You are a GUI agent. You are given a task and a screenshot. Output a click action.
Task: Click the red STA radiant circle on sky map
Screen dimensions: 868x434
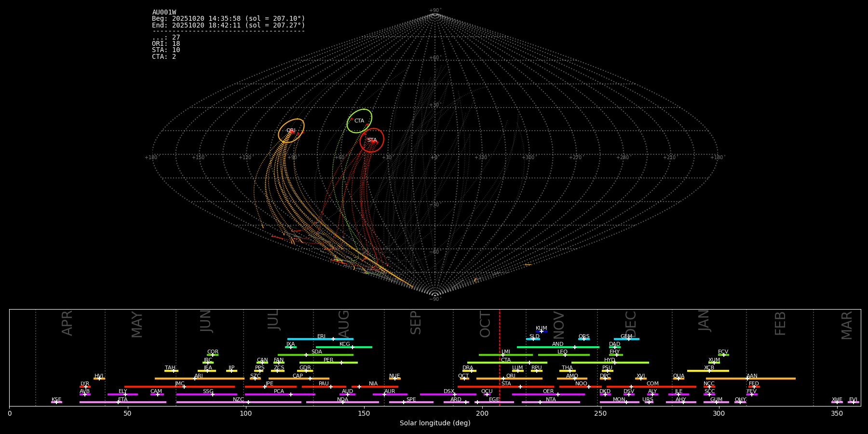(x=372, y=140)
